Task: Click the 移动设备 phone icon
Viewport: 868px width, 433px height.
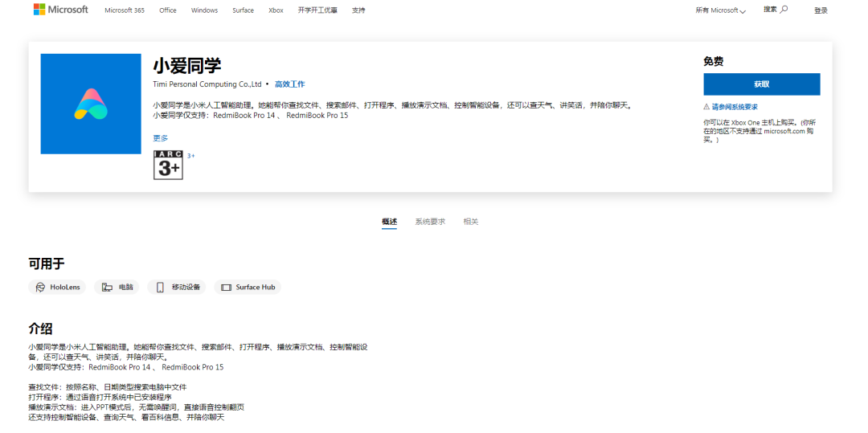Action: coord(160,288)
